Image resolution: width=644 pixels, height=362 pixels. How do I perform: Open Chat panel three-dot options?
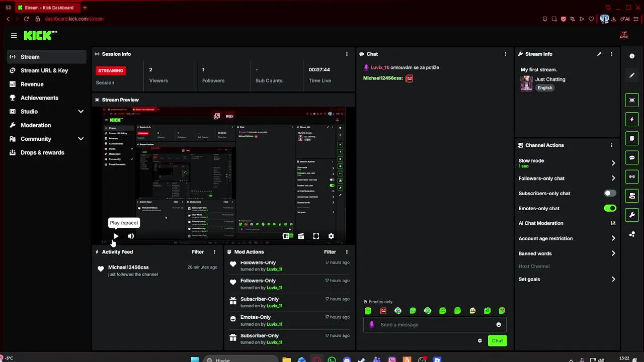point(506,54)
